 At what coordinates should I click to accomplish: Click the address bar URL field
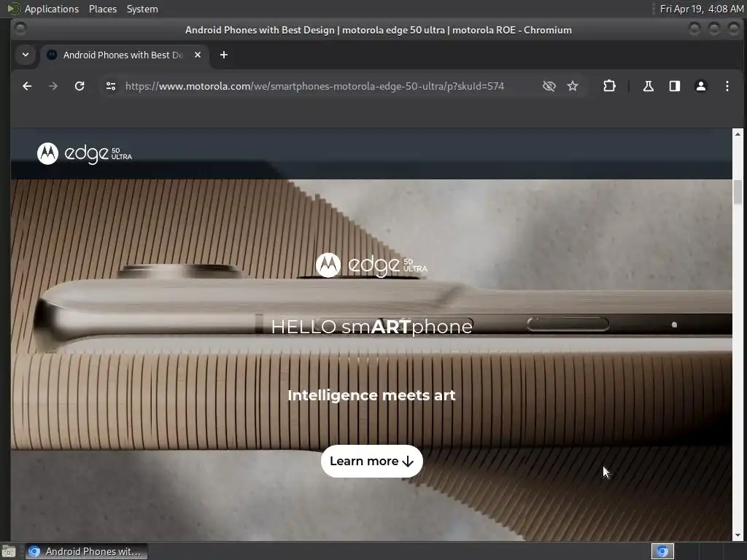click(x=314, y=86)
